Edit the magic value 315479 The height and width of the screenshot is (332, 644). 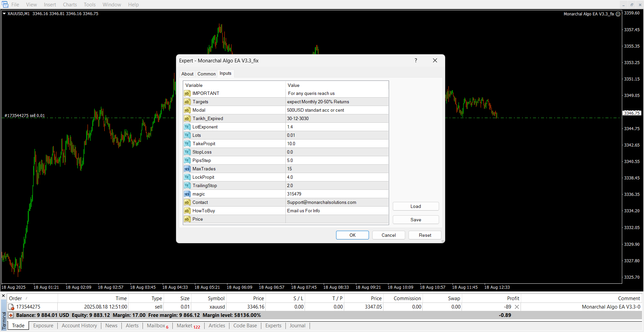[x=337, y=194]
